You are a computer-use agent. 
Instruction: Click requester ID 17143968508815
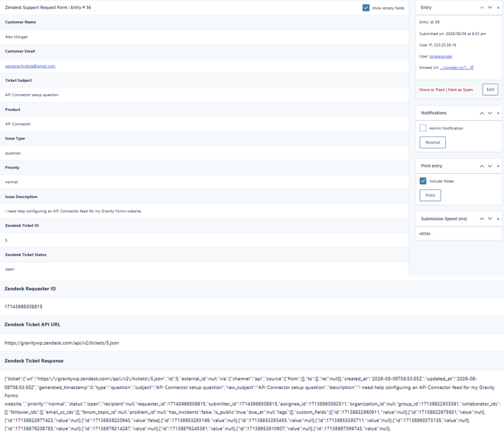(x=24, y=306)
